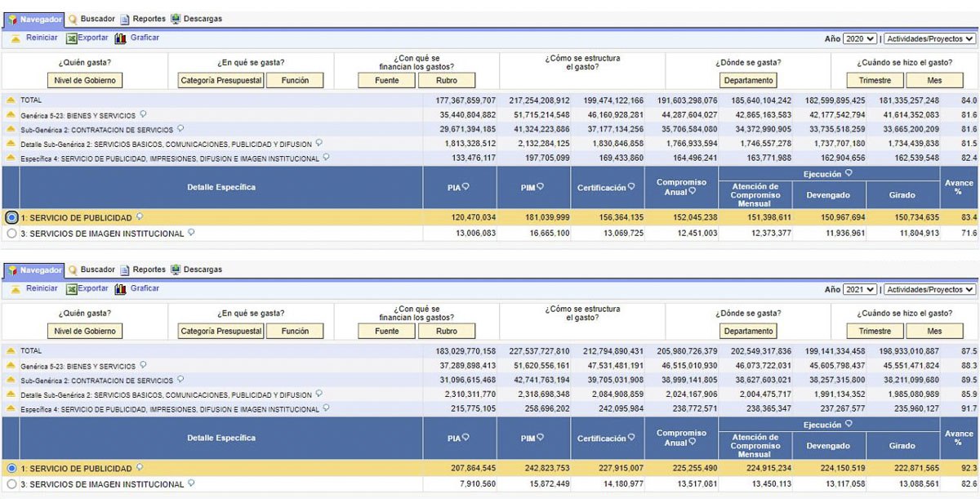Select Servicio de Publicidad radio in 2021 table

pyautogui.click(x=11, y=469)
